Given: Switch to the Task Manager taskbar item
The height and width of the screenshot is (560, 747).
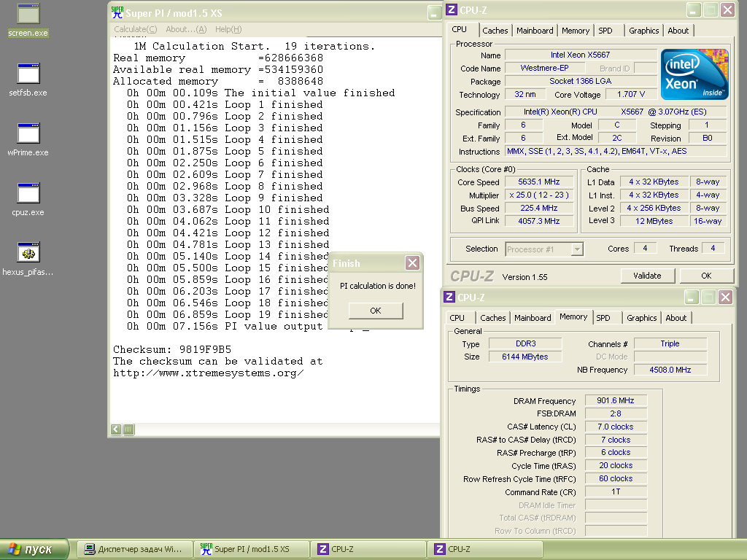Looking at the screenshot, I should tap(135, 549).
